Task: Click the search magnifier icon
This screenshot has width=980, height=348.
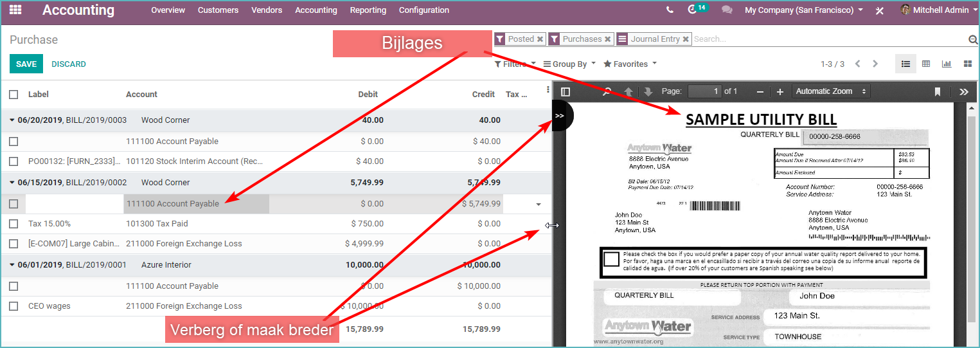Action: (x=973, y=40)
